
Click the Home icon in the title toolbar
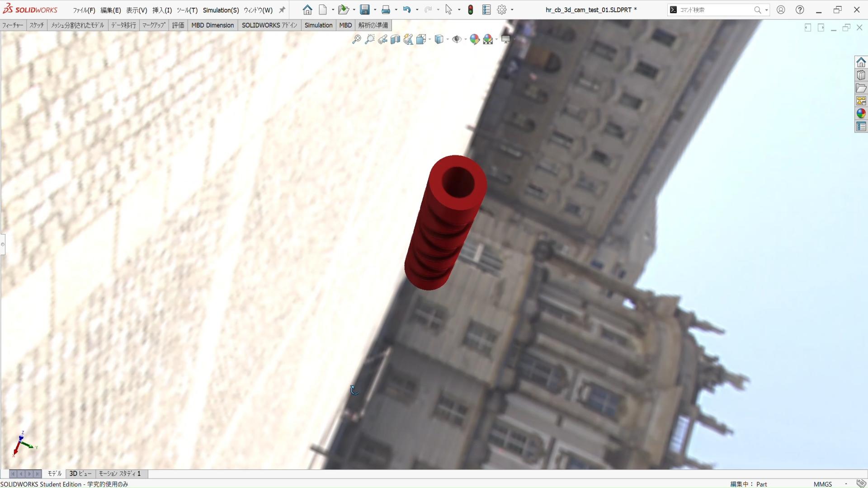(x=307, y=9)
